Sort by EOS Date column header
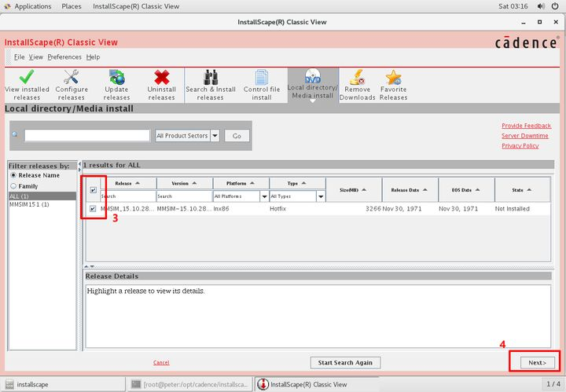 pyautogui.click(x=466, y=189)
